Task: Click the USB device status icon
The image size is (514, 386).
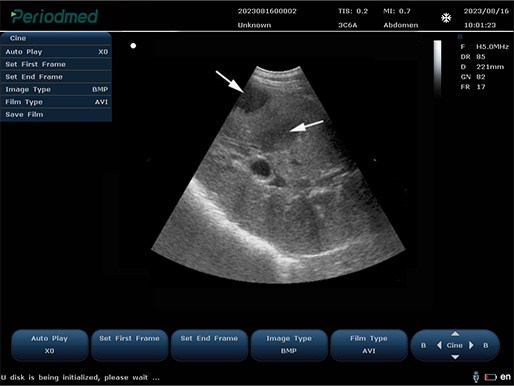Action: [x=476, y=377]
